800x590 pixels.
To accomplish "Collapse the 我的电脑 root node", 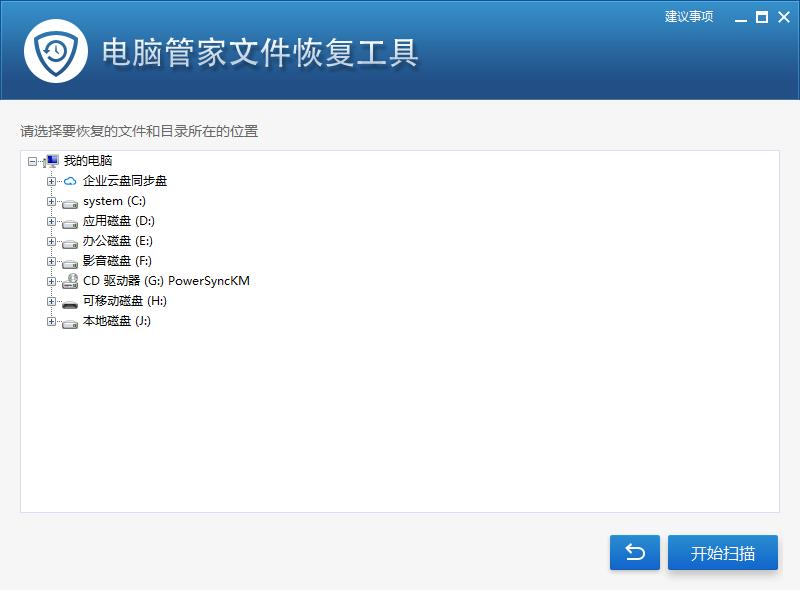I will (33, 161).
